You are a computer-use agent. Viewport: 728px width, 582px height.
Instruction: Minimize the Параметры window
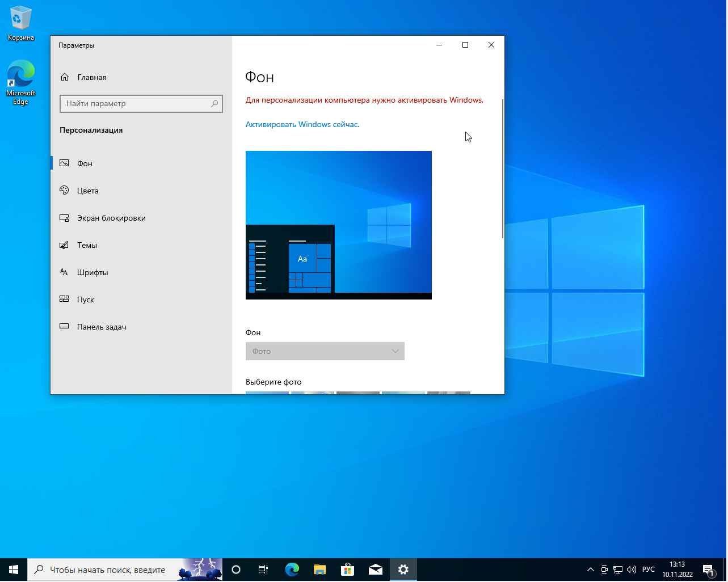(439, 45)
